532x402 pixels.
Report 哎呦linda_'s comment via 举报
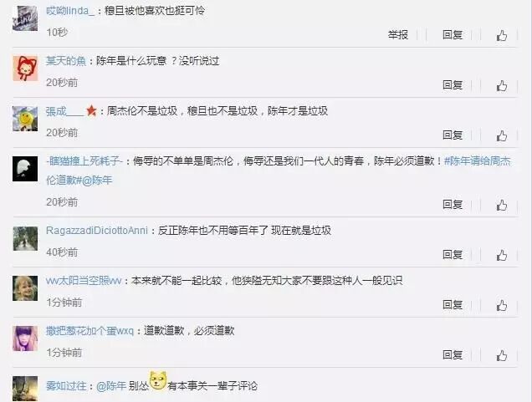click(x=398, y=35)
